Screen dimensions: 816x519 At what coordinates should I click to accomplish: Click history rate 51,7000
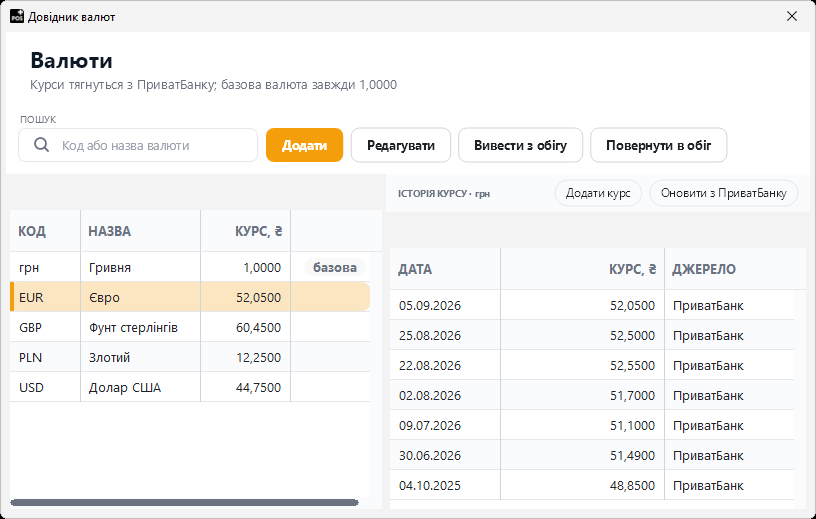(x=632, y=396)
